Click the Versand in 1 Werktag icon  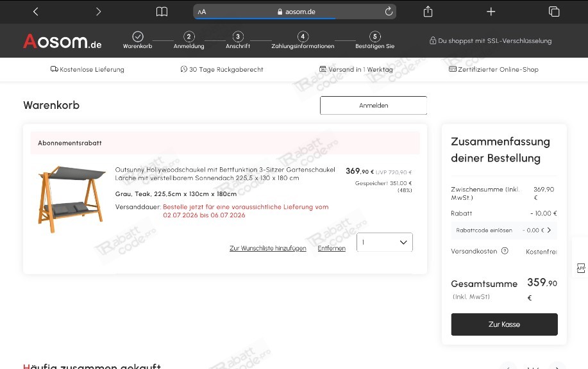[323, 69]
